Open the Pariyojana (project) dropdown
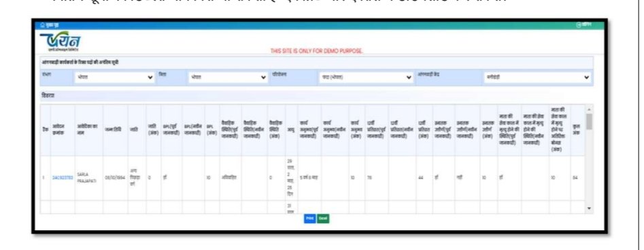Viewport: 644px width, 250px height. pyautogui.click(x=367, y=77)
